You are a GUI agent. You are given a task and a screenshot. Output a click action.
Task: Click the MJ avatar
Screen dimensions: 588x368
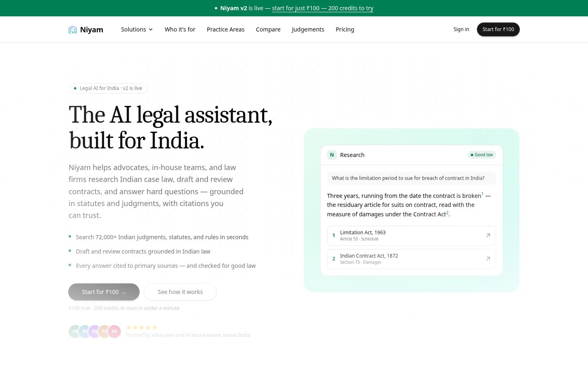pyautogui.click(x=94, y=331)
